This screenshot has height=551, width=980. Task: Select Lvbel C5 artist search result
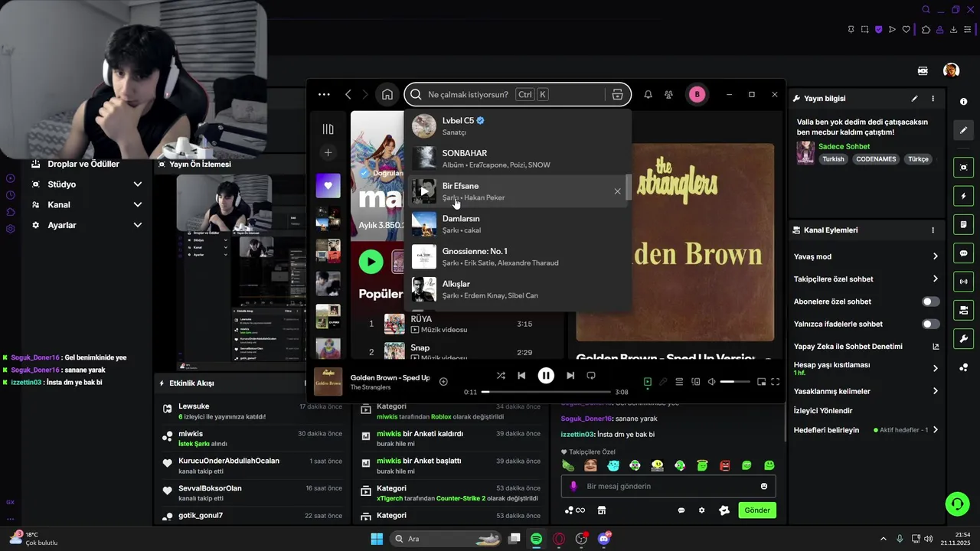tap(518, 126)
